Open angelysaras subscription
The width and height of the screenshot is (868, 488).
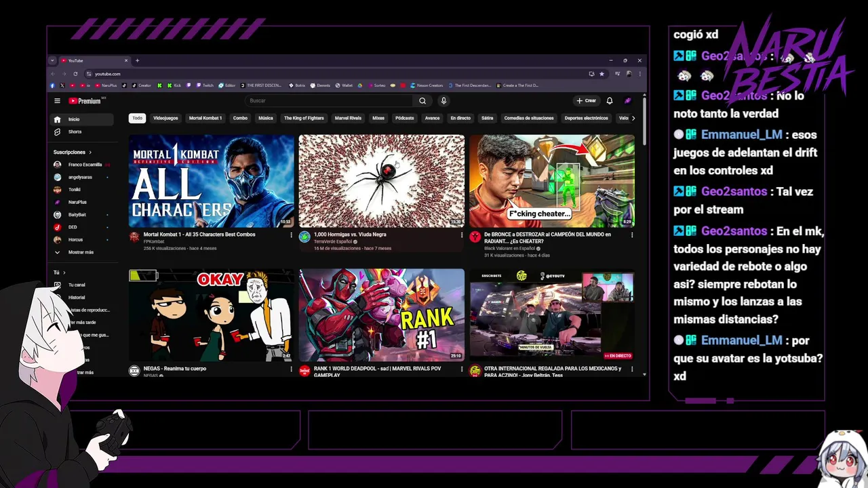[x=83, y=177]
